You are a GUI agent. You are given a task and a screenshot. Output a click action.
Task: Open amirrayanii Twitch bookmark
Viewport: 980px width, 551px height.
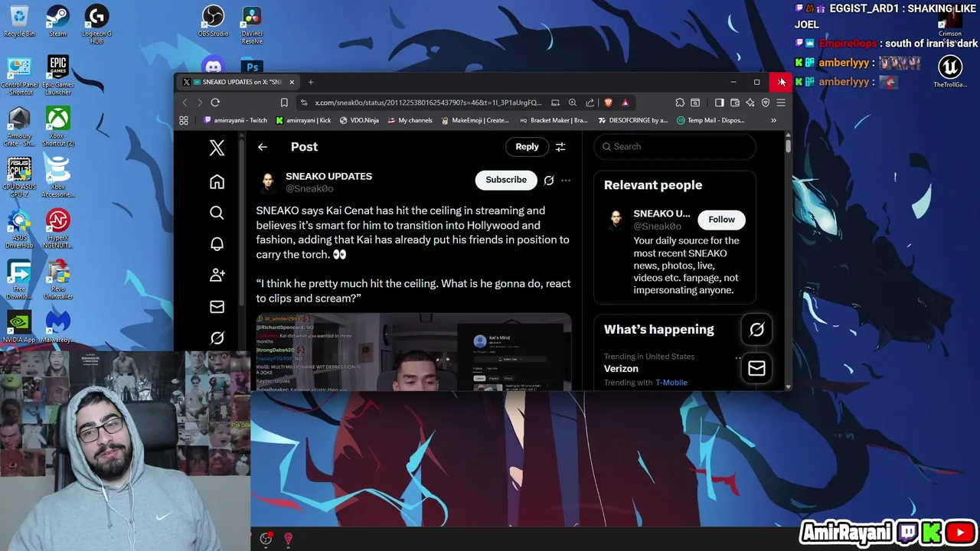(x=236, y=120)
